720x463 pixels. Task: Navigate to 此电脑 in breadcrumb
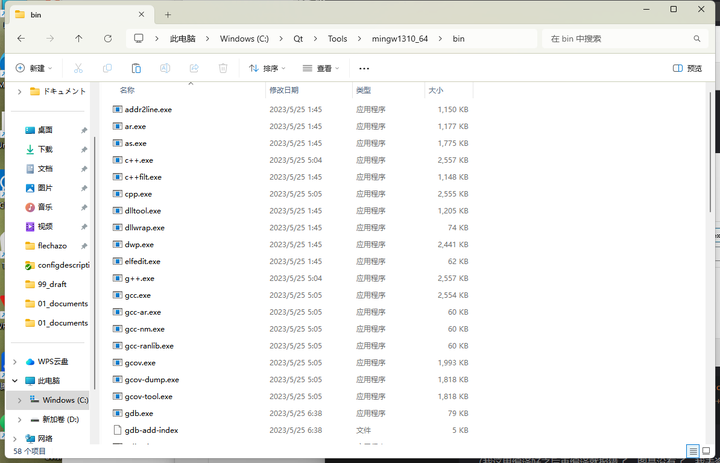click(182, 39)
